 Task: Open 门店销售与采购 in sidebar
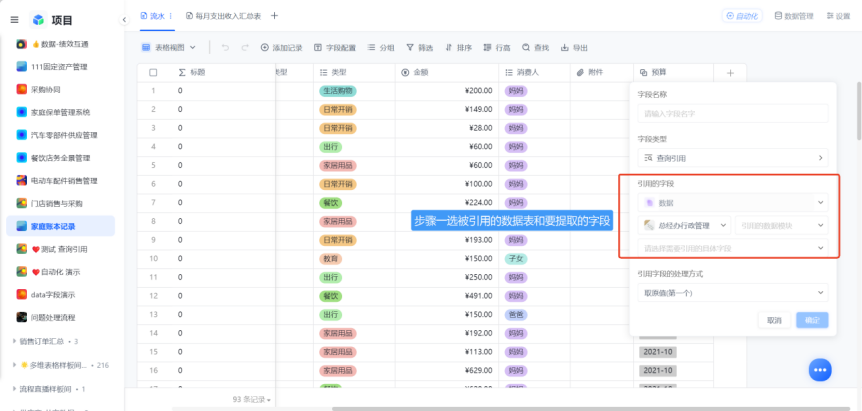click(x=60, y=203)
